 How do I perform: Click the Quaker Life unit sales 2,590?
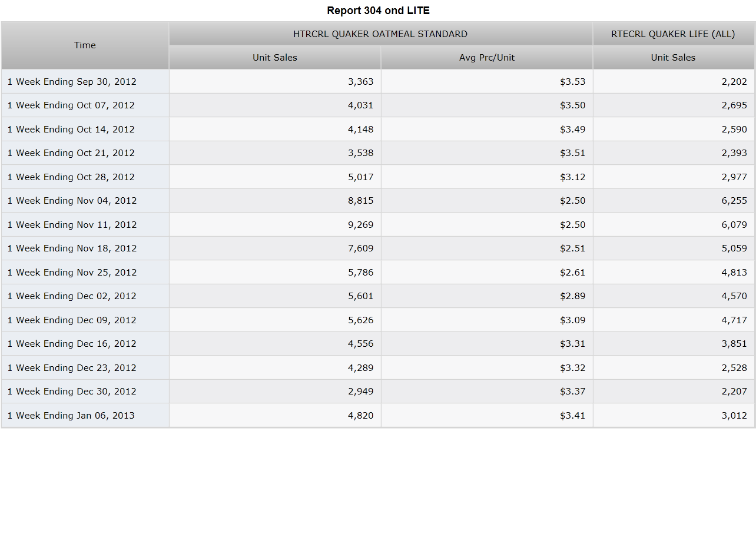(x=734, y=130)
